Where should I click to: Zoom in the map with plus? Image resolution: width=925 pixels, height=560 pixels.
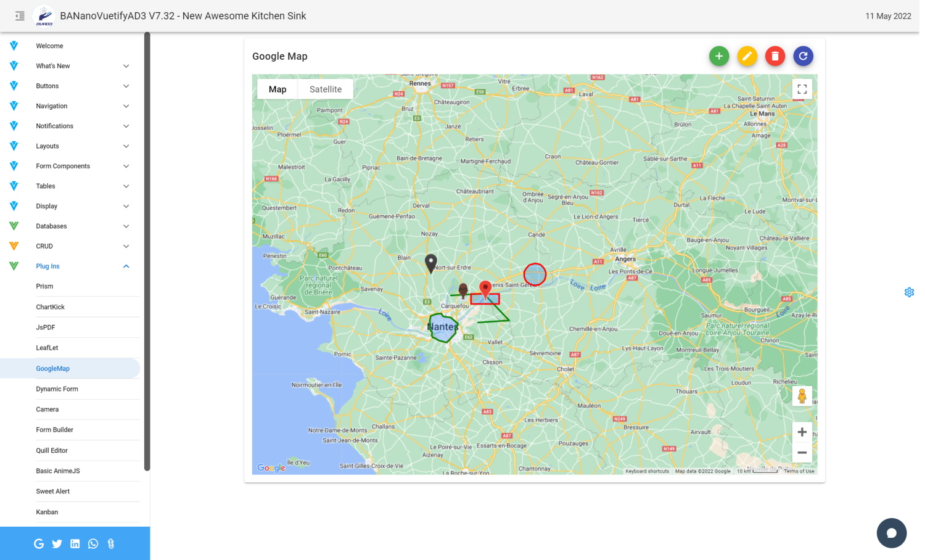tap(802, 432)
